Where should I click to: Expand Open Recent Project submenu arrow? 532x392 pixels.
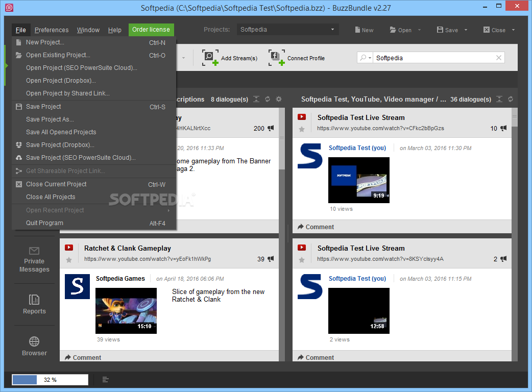click(x=168, y=210)
